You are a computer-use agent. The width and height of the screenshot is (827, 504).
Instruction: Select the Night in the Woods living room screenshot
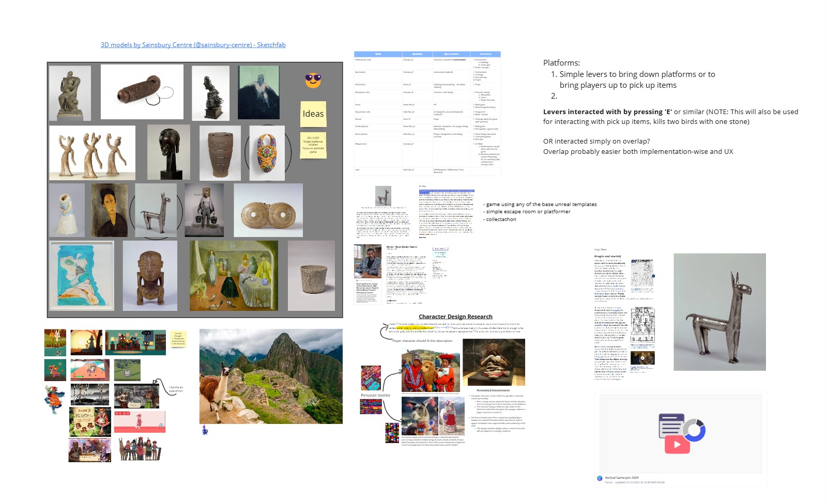tap(135, 342)
